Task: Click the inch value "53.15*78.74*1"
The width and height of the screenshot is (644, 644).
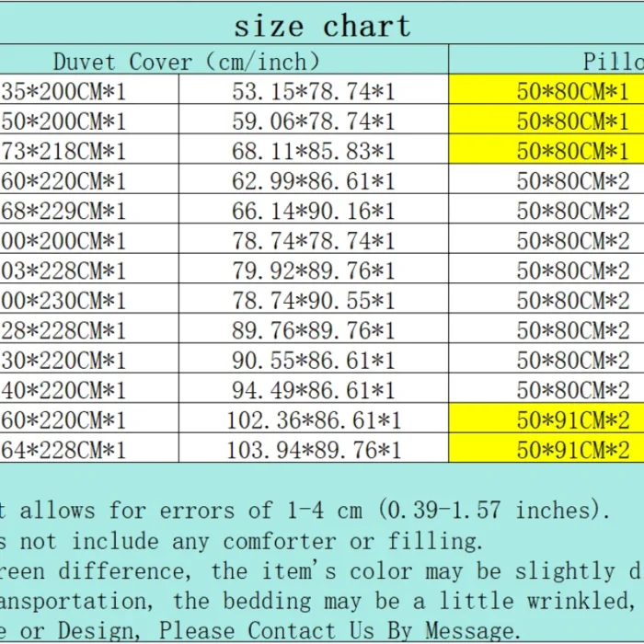Action: [314, 91]
